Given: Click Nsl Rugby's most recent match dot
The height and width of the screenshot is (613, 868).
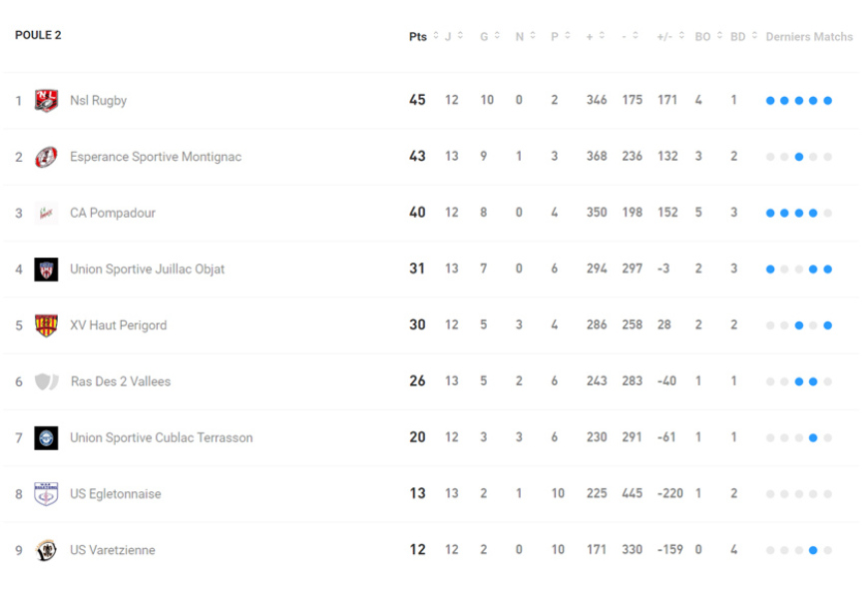Looking at the screenshot, I should 828,101.
